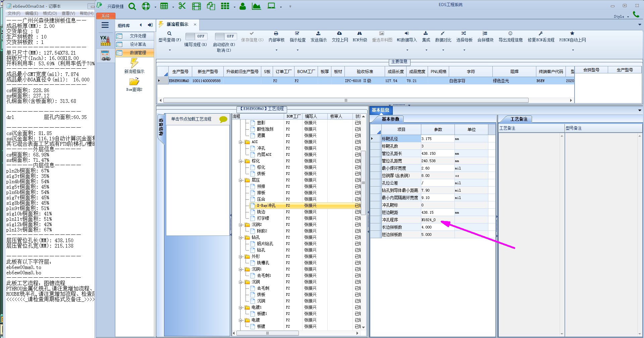Viewport: 644px width, 338px height.
Task: Switch to the 基本参数 tab
Action: click(x=390, y=119)
